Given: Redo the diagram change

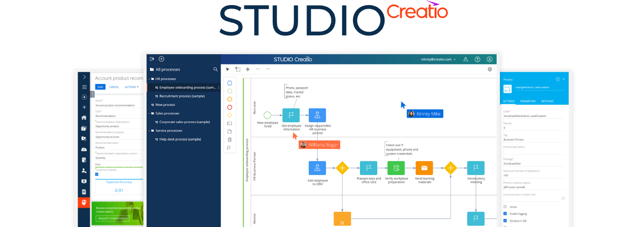Looking at the screenshot, I should click(x=268, y=69).
